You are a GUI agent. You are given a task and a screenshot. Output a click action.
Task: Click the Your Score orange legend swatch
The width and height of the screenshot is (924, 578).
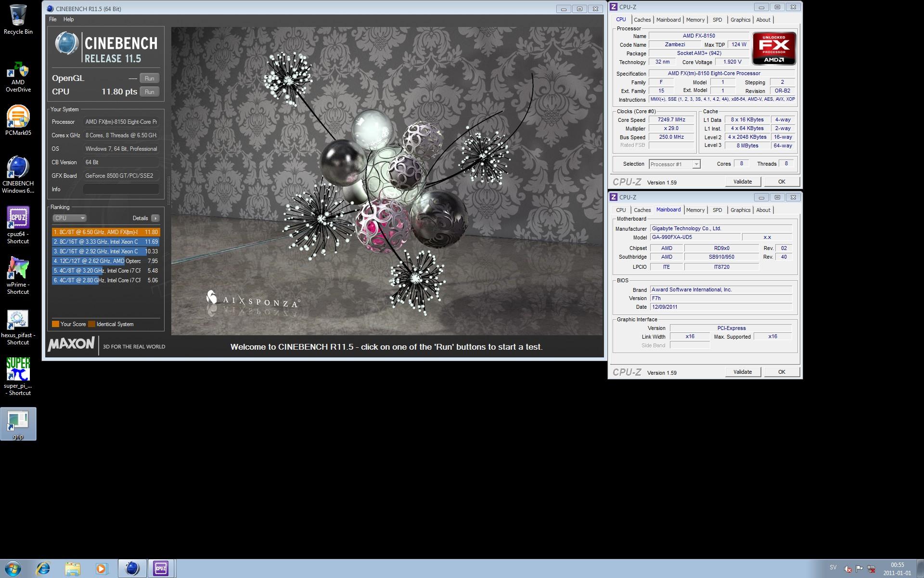(x=55, y=324)
